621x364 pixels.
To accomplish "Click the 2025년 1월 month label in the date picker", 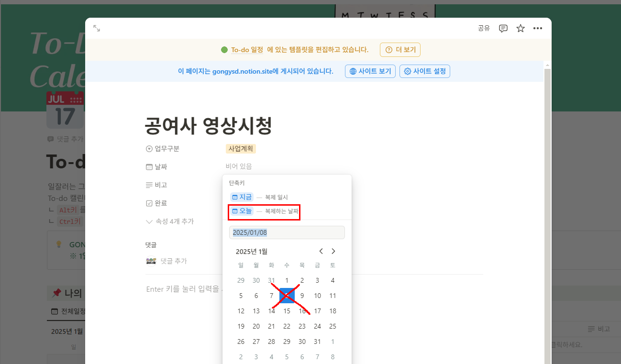I will click(252, 251).
